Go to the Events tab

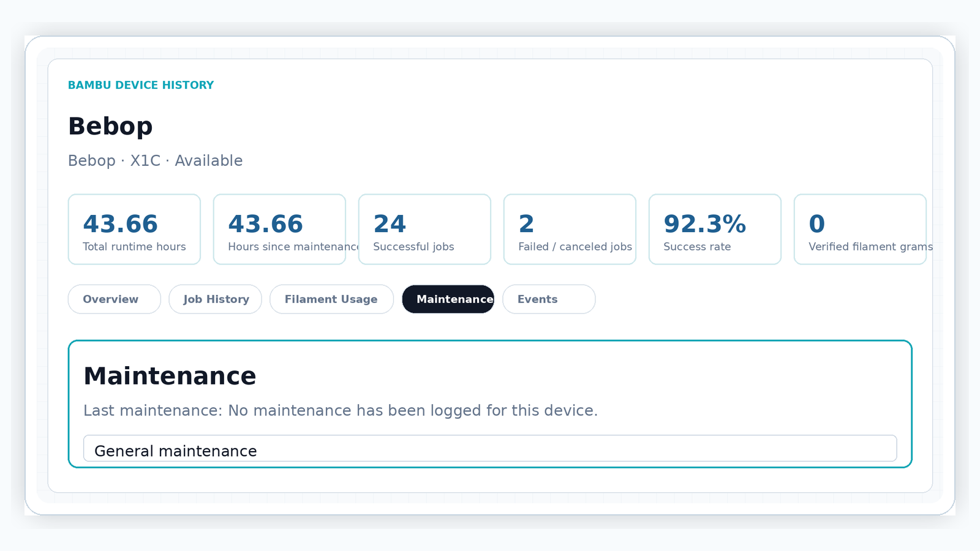tap(549, 299)
